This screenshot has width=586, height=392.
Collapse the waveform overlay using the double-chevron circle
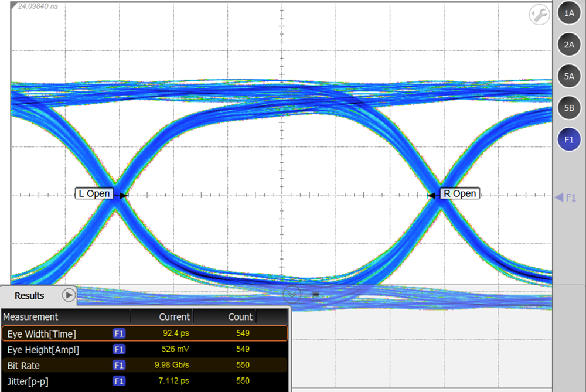pos(291,295)
